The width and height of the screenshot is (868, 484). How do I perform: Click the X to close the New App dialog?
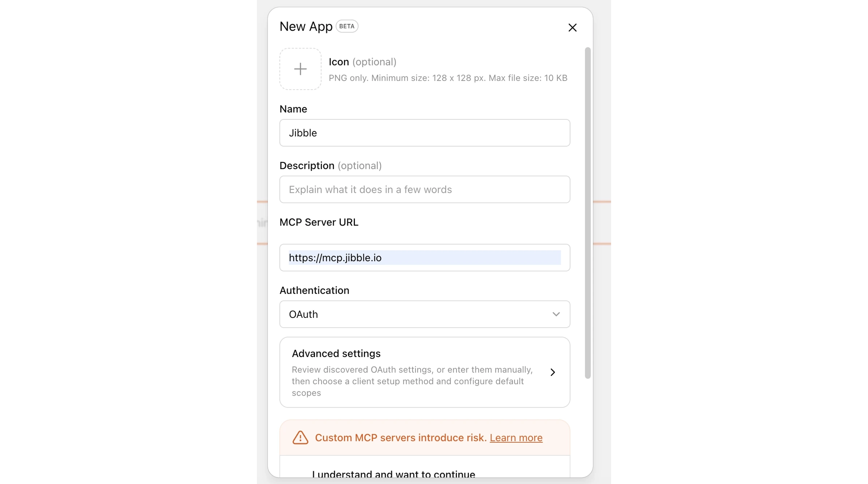click(x=572, y=27)
